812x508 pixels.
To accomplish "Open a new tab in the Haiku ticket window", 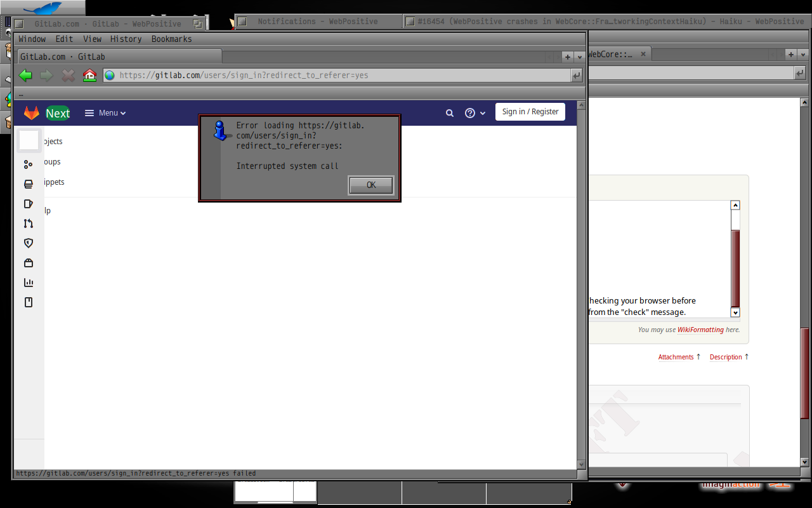I will click(790, 55).
